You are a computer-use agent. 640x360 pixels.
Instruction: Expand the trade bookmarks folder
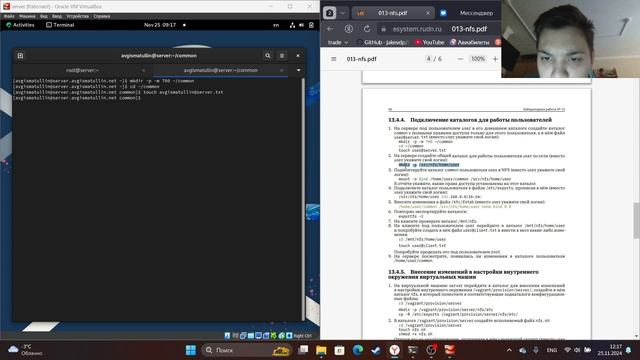click(x=338, y=42)
